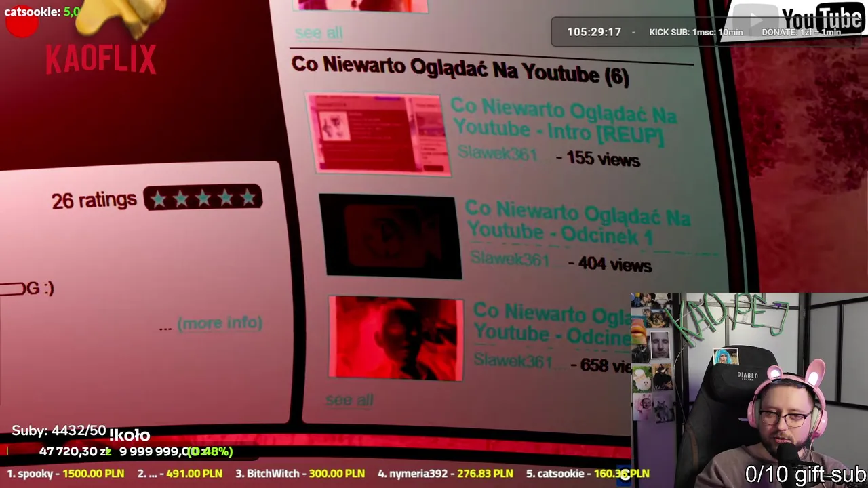Open the third video title with 658 views
The width and height of the screenshot is (868, 488).
(x=552, y=324)
